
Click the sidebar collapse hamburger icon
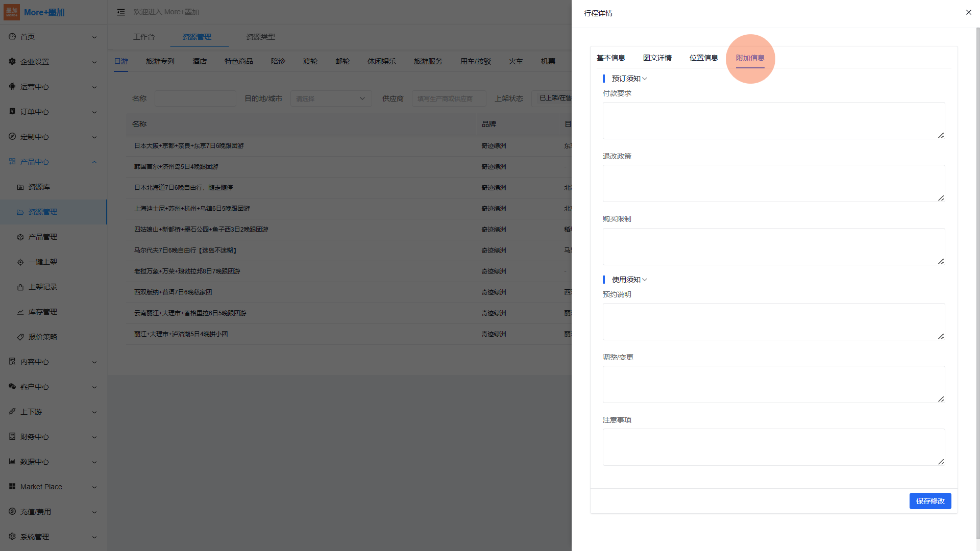point(121,12)
